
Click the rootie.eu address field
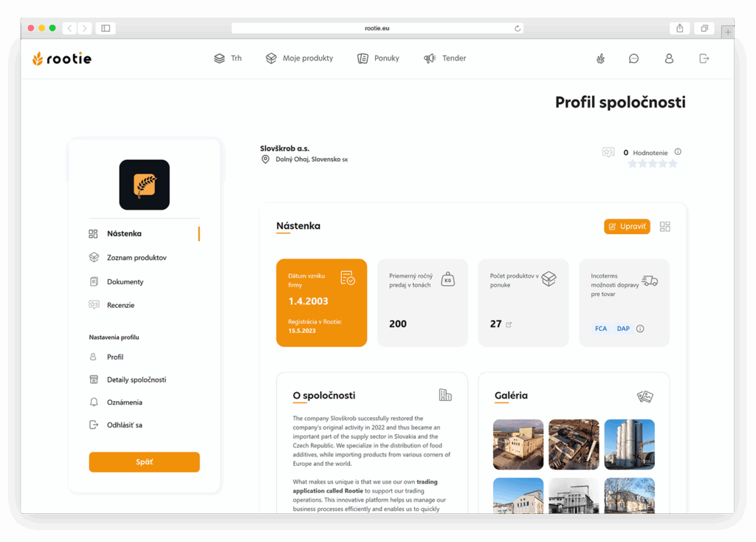377,29
